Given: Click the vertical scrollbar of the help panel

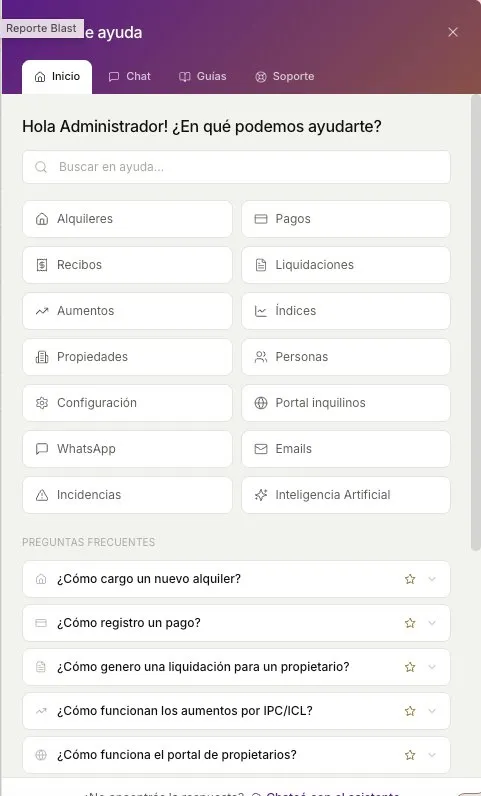Looking at the screenshot, I should click(x=475, y=322).
